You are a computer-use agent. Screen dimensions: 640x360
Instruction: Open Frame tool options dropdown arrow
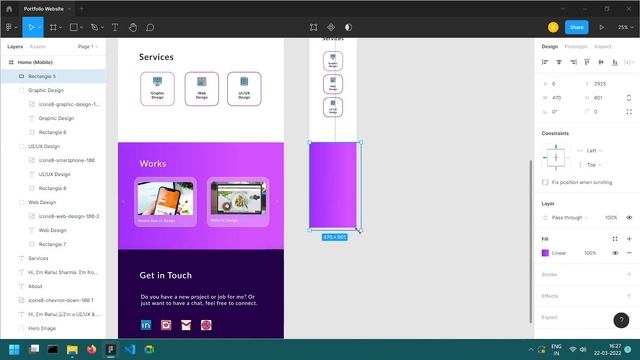tap(60, 27)
